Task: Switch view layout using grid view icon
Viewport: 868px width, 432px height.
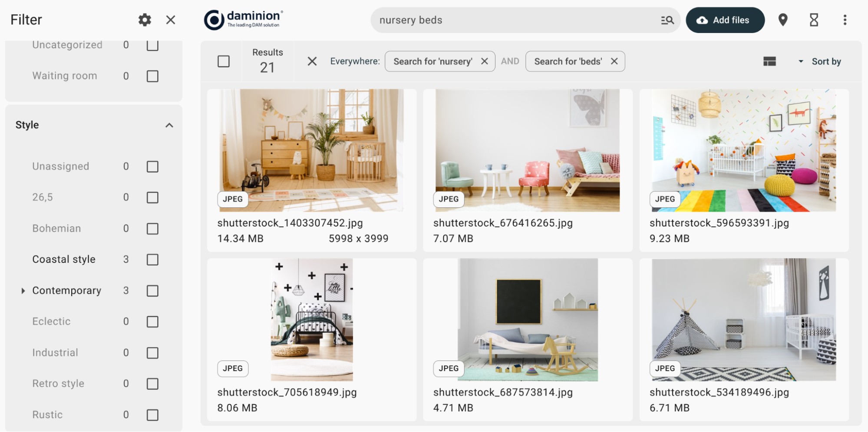Action: click(x=769, y=62)
